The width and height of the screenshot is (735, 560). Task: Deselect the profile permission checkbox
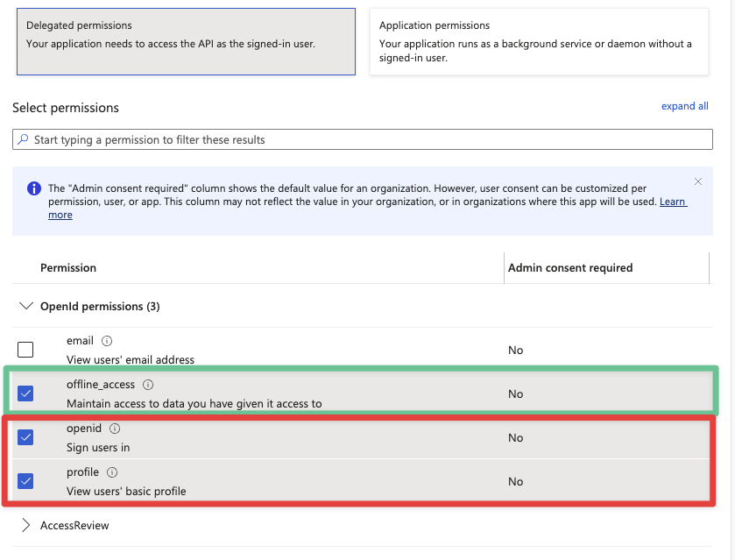point(25,481)
